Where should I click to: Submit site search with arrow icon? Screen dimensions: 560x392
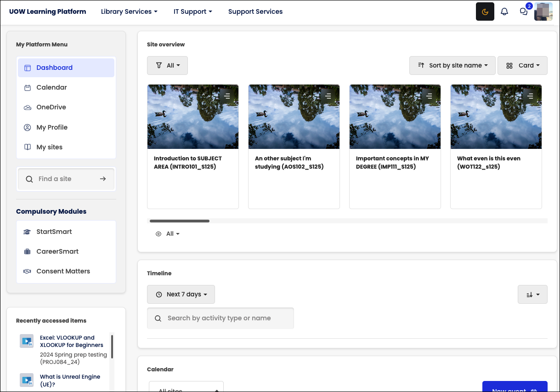103,179
